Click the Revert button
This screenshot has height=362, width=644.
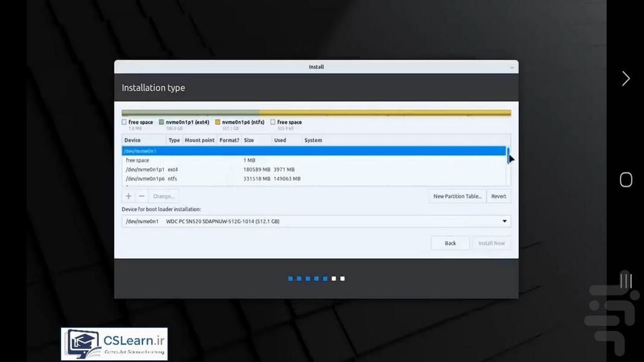[499, 196]
